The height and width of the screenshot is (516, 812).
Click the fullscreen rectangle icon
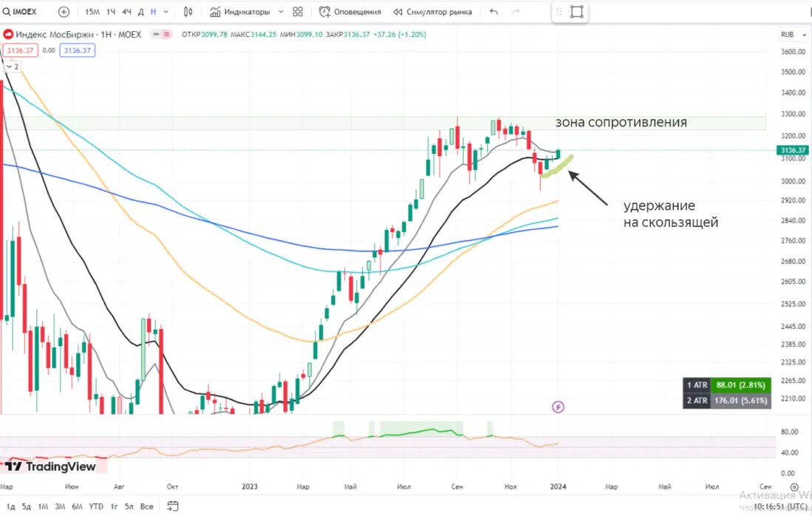click(576, 11)
